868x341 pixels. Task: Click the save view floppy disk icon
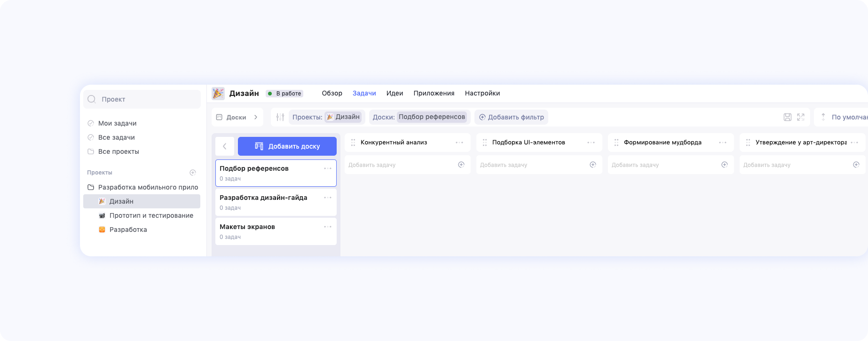click(x=788, y=117)
